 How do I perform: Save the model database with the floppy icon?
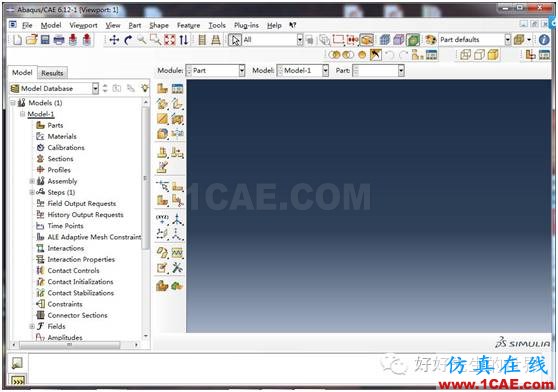45,39
